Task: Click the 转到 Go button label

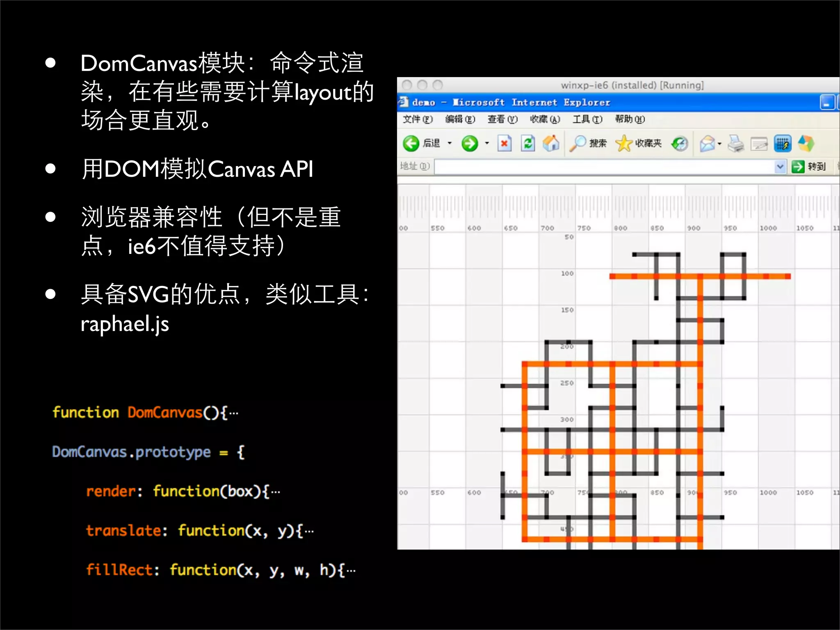Action: point(817,167)
